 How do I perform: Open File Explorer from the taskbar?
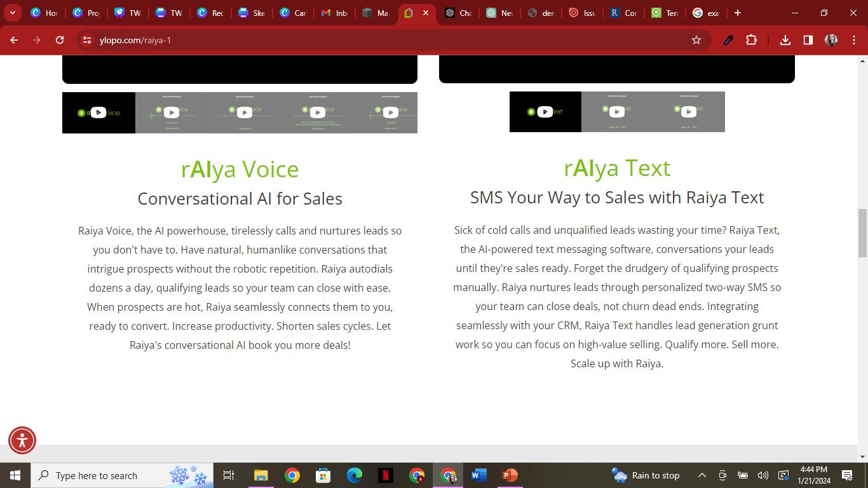pyautogui.click(x=261, y=475)
